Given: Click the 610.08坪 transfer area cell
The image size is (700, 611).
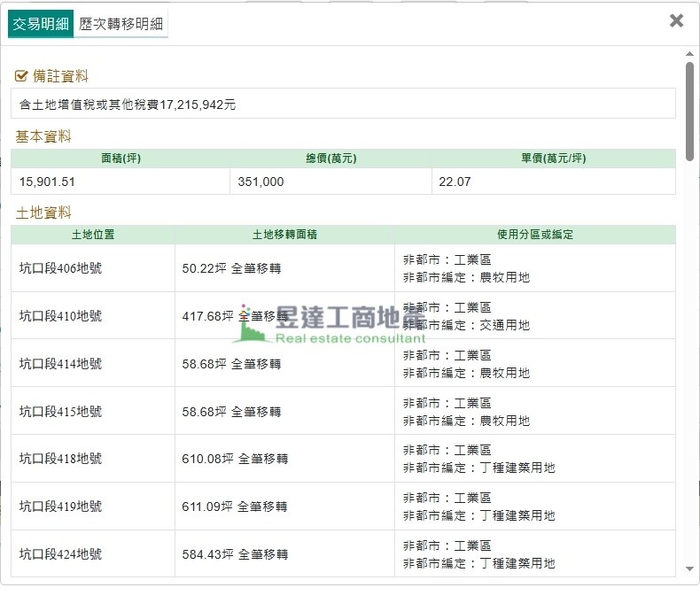Looking at the screenshot, I should [235, 459].
